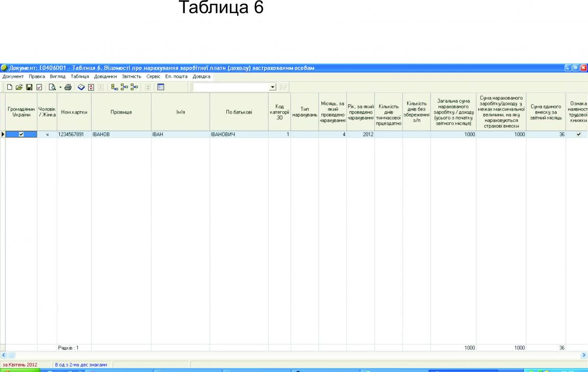
Task: Expand the toolbar combo box dropdown arrow
Action: pos(273,87)
